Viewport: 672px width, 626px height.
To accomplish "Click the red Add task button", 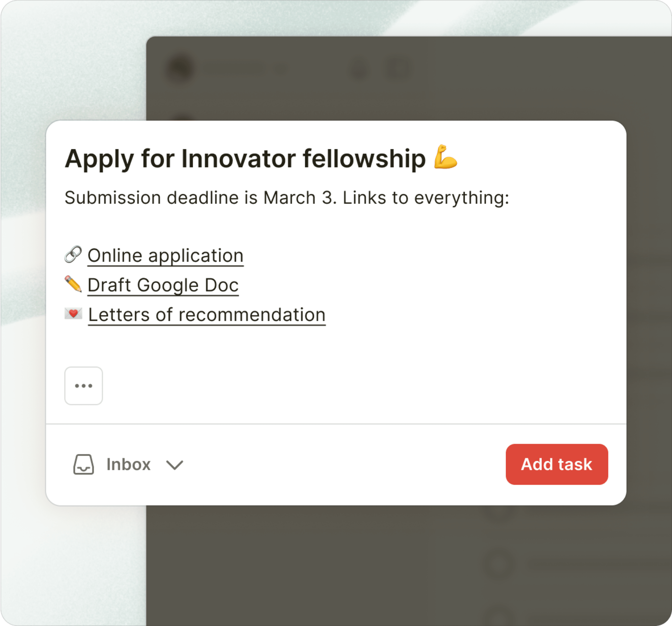I will coord(556,464).
